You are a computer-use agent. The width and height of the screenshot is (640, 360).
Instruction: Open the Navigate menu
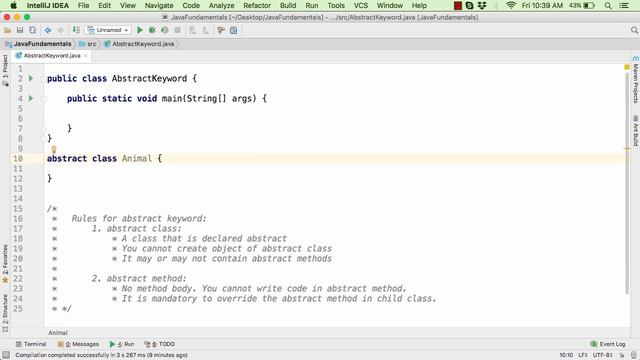tap(159, 5)
